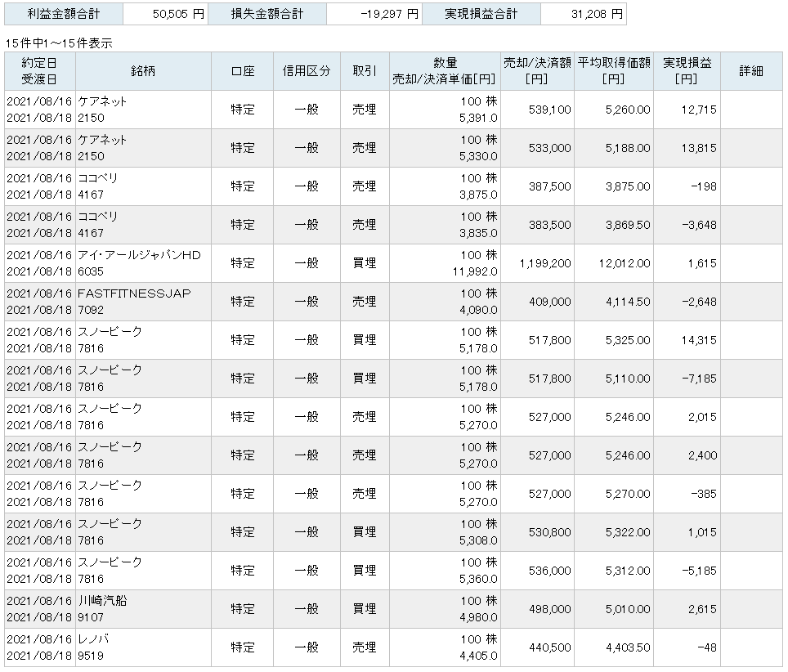788x672 pixels.
Task: Select the 詳細 column header
Action: (751, 71)
